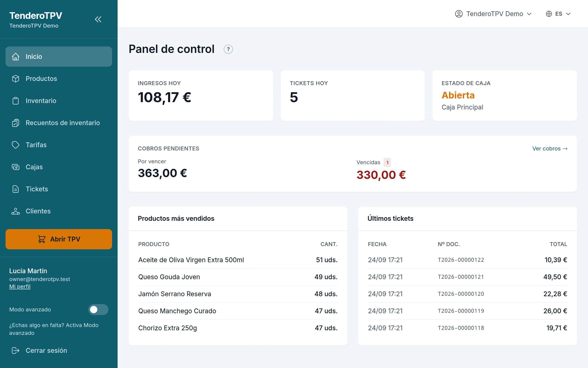
Task: Click the people icon beside Clientes
Action: (16, 211)
